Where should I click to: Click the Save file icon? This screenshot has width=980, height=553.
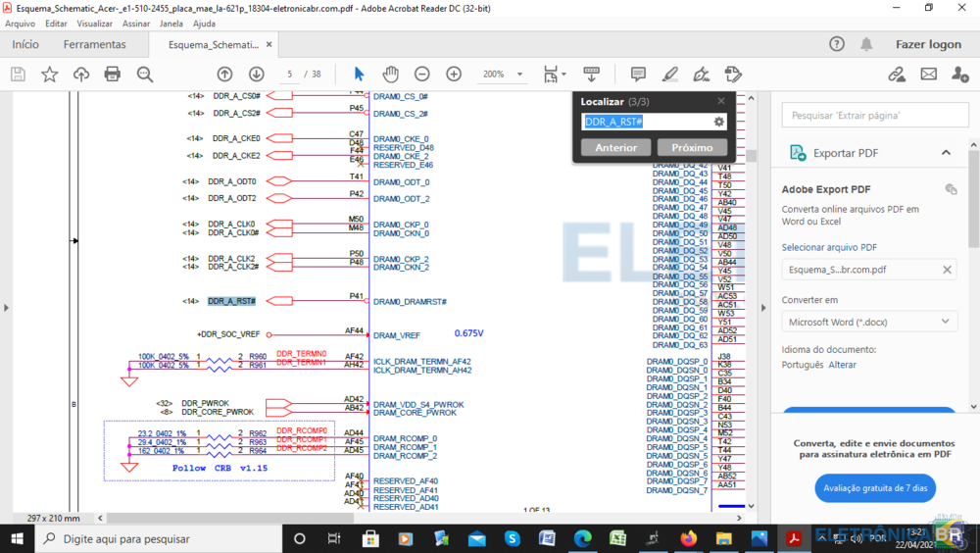18,75
